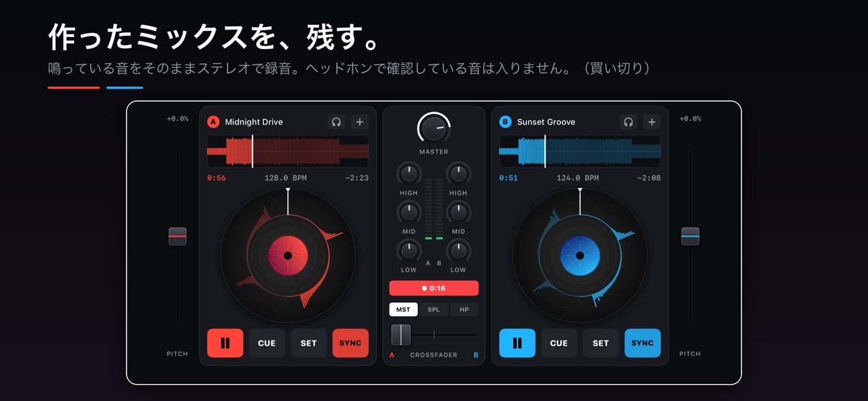Click the crossfader handle
Screen dimensions: 868x401
pos(401,334)
